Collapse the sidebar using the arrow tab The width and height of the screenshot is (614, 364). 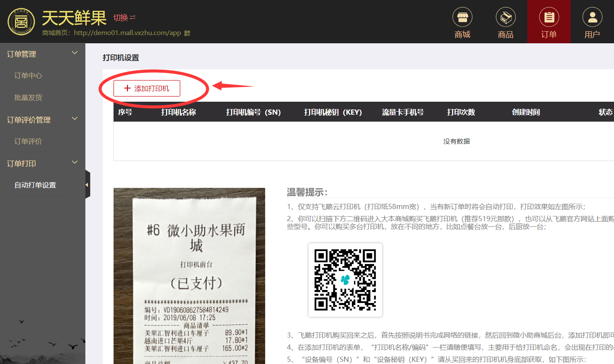tap(88, 184)
